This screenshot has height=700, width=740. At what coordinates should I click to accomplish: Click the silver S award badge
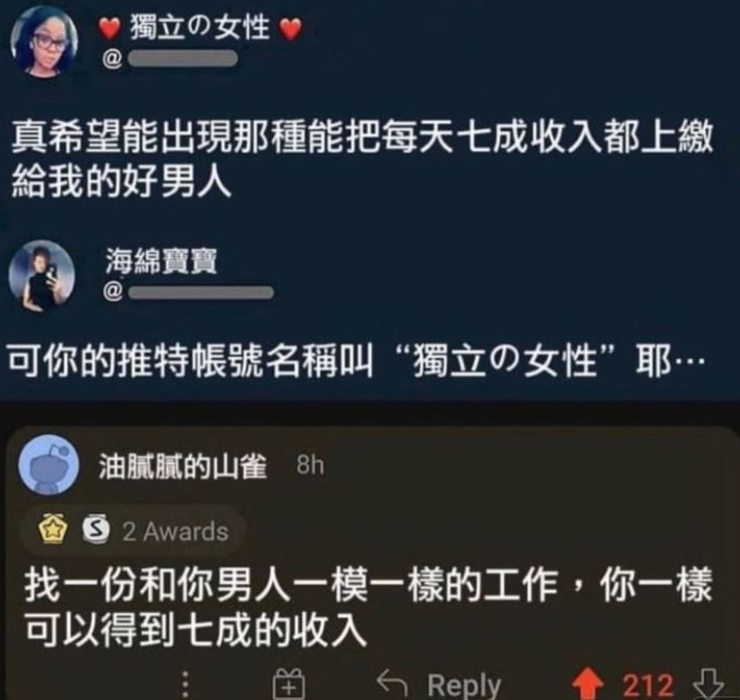point(96,530)
